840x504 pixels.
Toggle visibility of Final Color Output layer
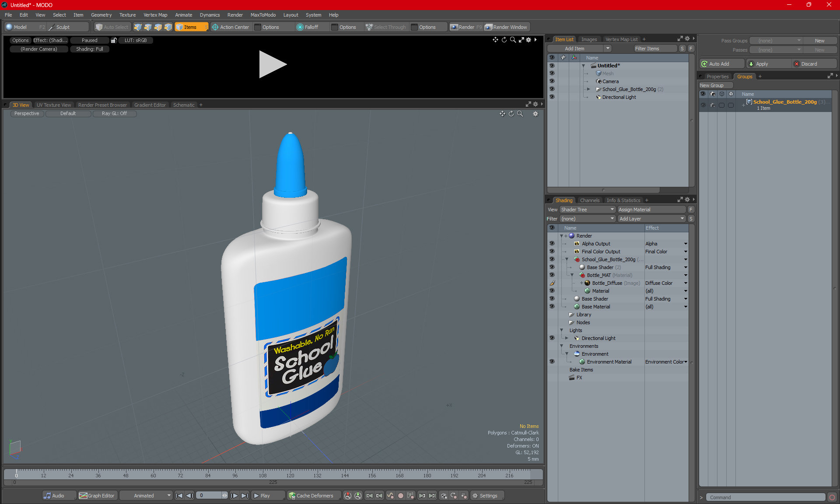[x=552, y=252]
